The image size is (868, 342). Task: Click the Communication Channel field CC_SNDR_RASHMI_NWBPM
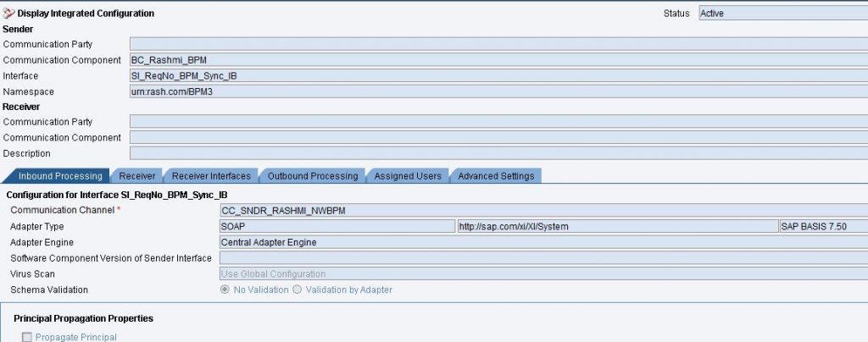pos(543,210)
